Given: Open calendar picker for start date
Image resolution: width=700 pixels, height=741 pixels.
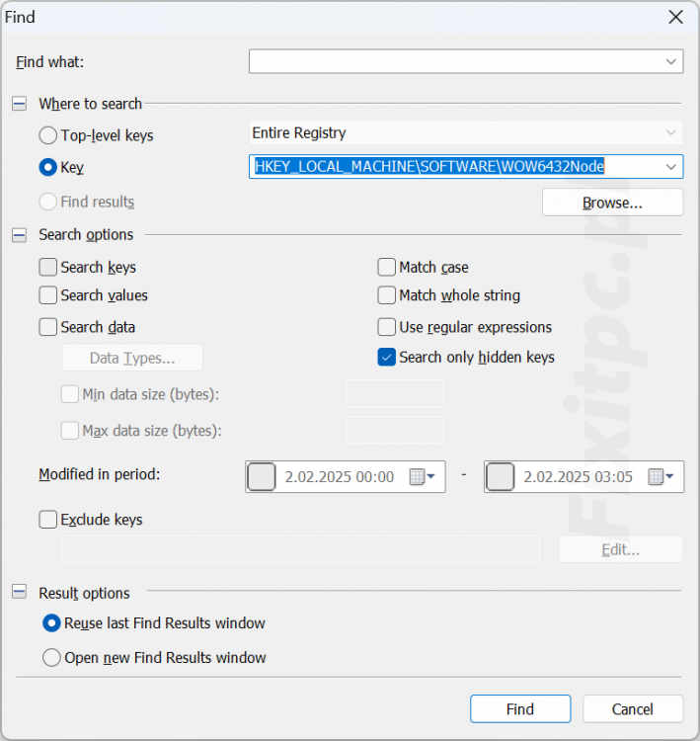Looking at the screenshot, I should click(x=423, y=477).
